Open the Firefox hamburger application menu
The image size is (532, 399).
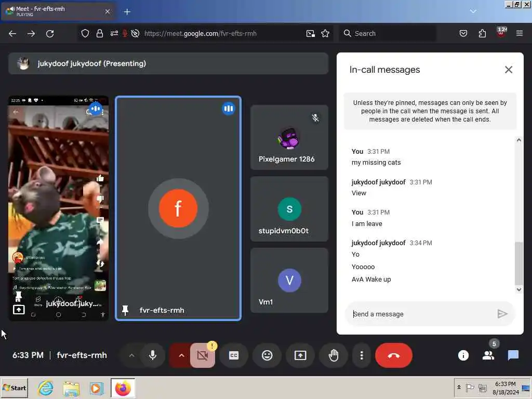tap(520, 33)
